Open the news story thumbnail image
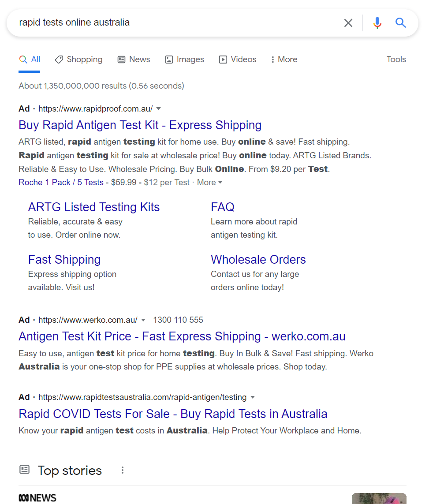 tap(379, 498)
